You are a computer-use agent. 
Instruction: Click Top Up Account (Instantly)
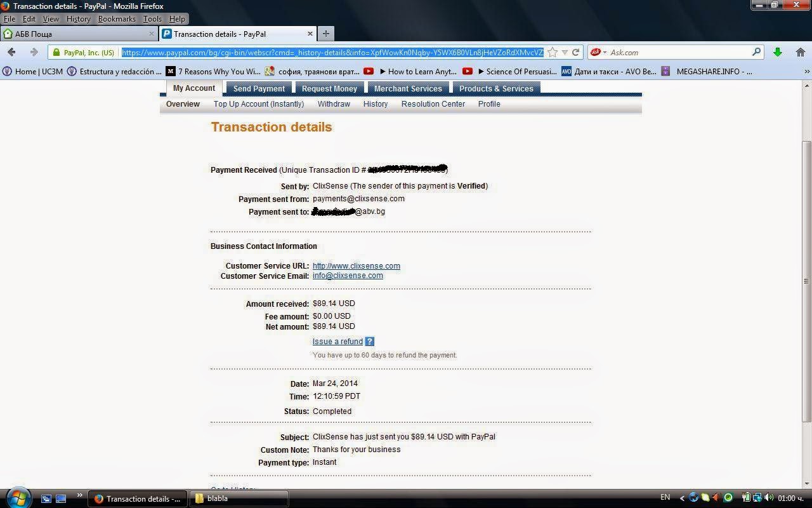(x=259, y=104)
